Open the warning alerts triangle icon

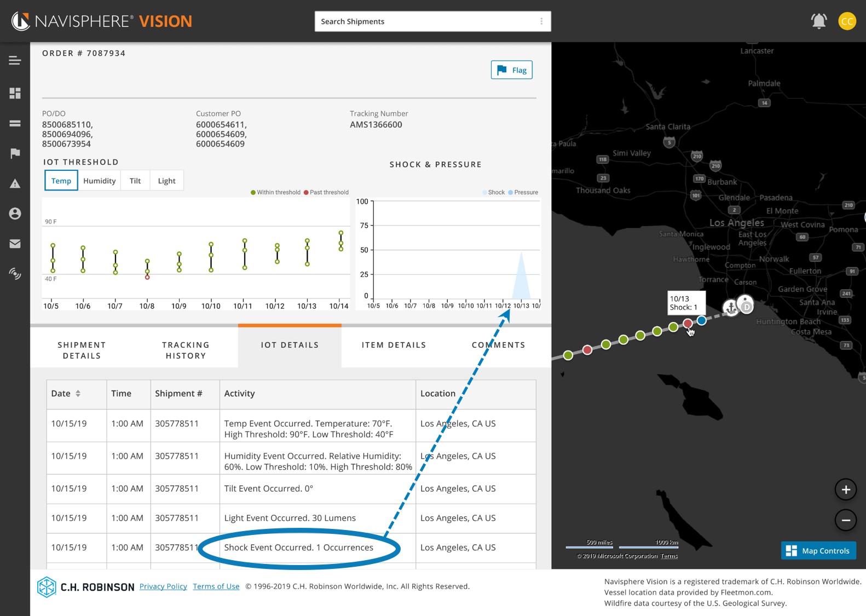15,183
